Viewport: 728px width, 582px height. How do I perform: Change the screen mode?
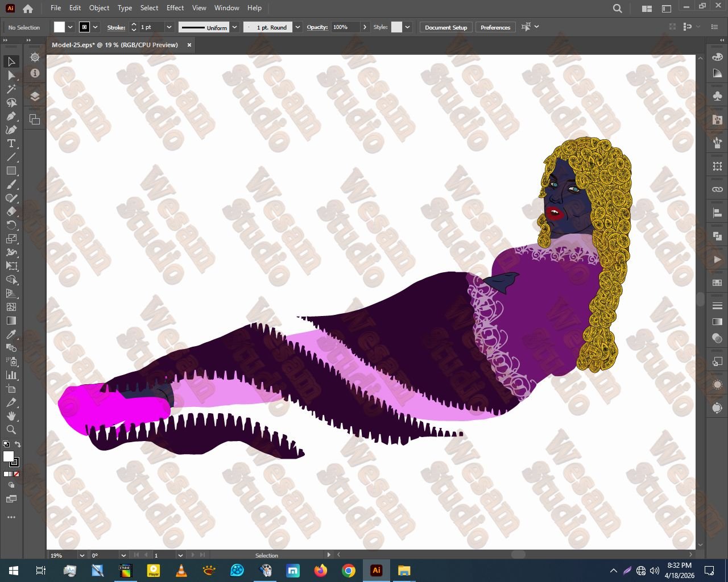tap(11, 499)
